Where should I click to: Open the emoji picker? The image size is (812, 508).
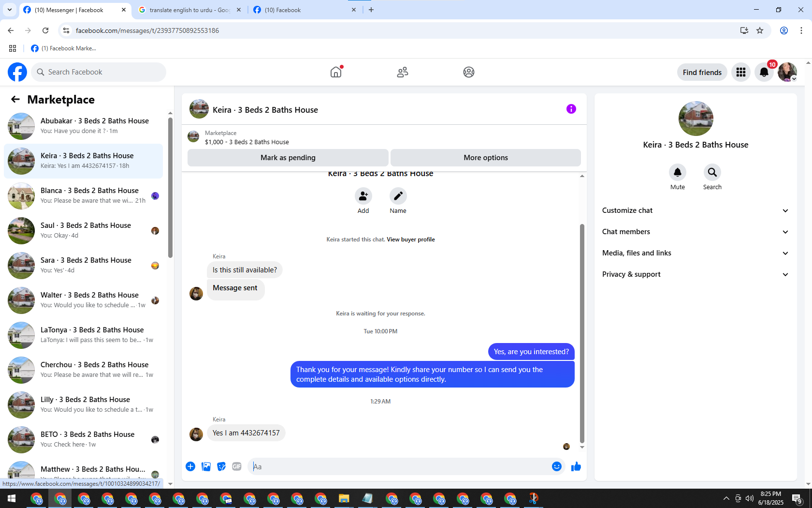[x=557, y=466]
